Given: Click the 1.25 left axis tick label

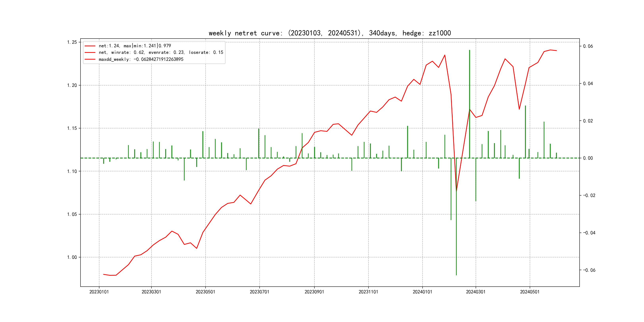Looking at the screenshot, I should [x=72, y=42].
